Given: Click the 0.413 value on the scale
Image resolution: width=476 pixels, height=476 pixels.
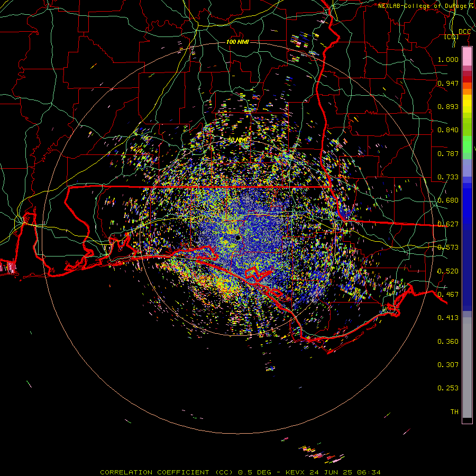Looking at the screenshot, I should pyautogui.click(x=448, y=318).
